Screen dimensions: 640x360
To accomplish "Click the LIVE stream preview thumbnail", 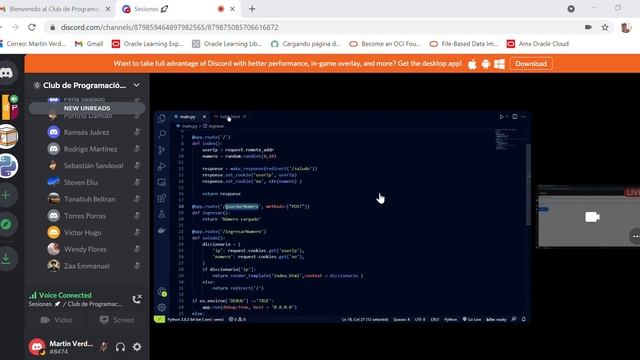I will click(589, 217).
